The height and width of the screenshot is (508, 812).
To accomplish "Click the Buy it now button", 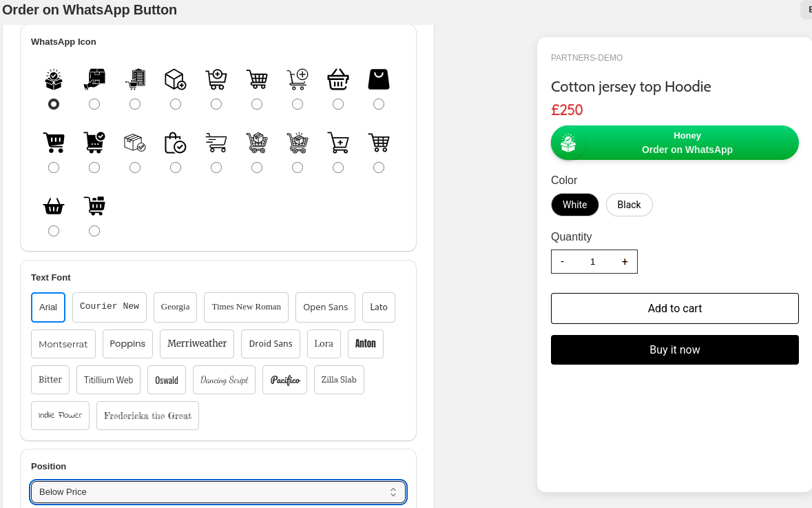I will click(675, 350).
